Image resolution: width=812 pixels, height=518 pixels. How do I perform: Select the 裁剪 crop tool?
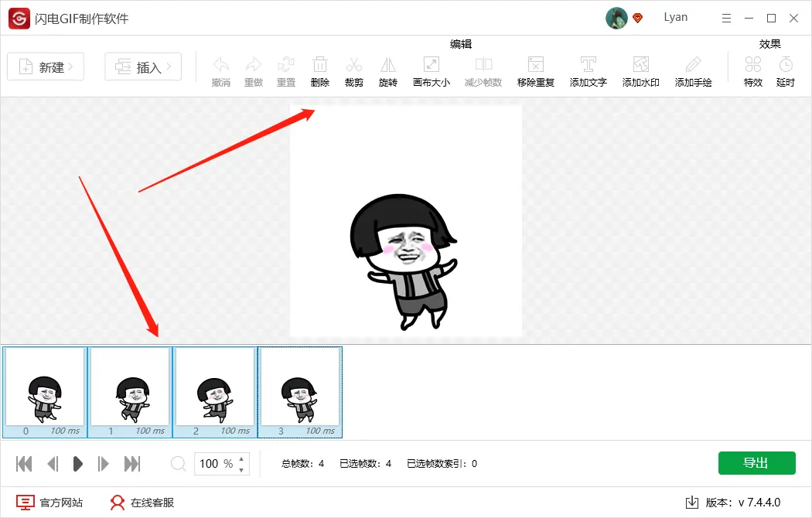[353, 65]
